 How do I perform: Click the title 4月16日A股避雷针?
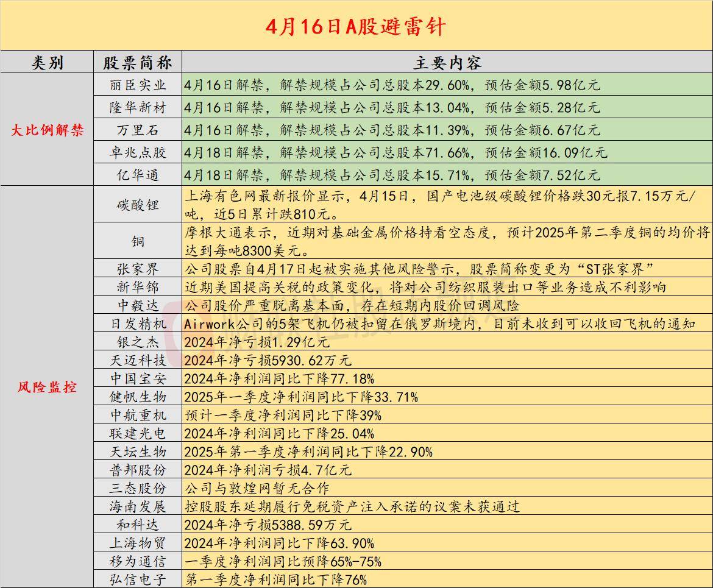click(x=356, y=26)
